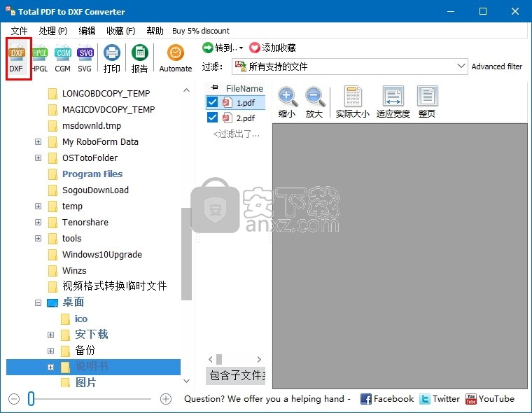Click the Facebook icon link
Viewport: 532px width, 413px height.
coord(365,399)
